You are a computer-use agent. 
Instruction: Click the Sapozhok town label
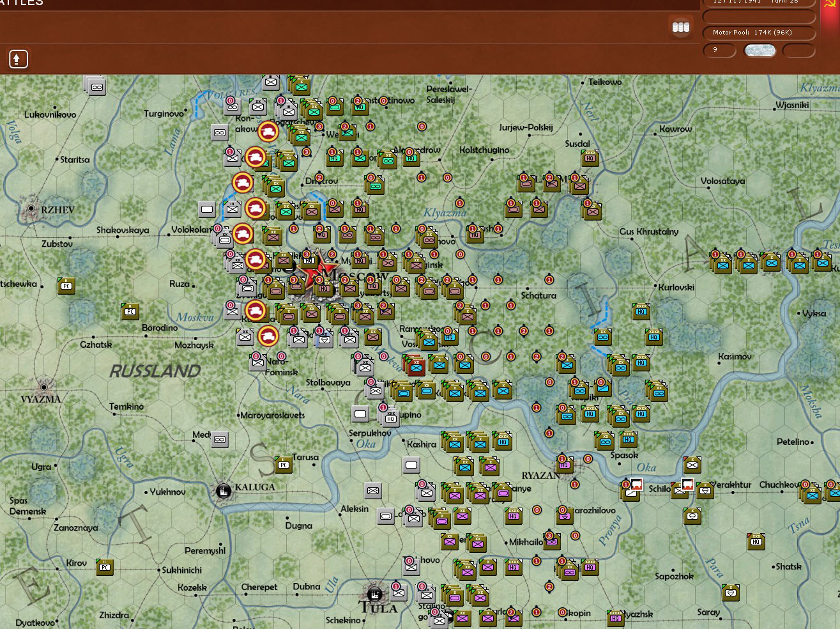point(674,577)
